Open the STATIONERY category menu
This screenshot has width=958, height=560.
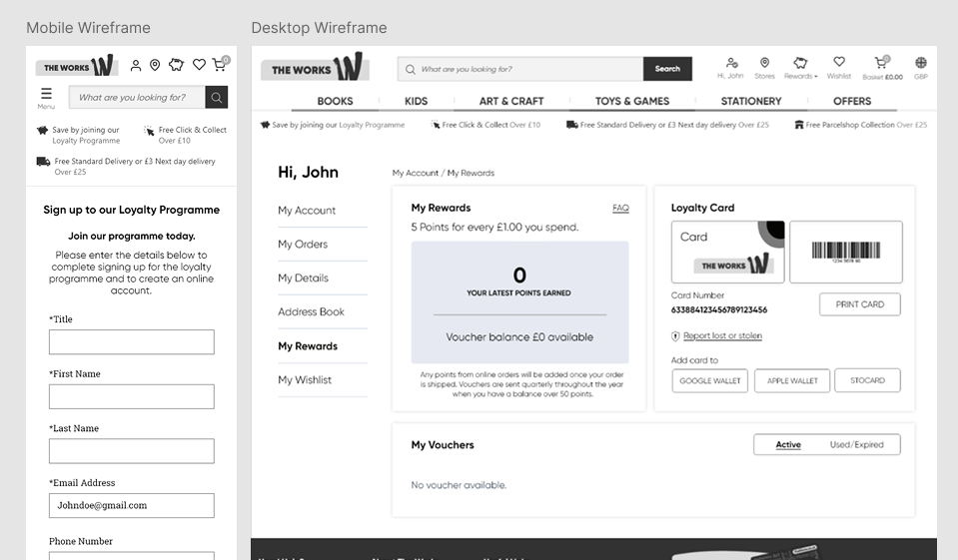point(751,101)
